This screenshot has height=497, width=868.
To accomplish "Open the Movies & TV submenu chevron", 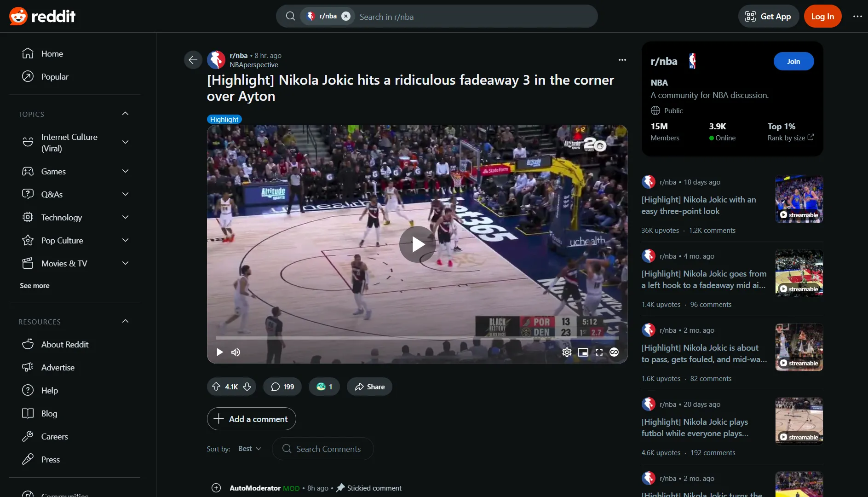I will coord(125,263).
